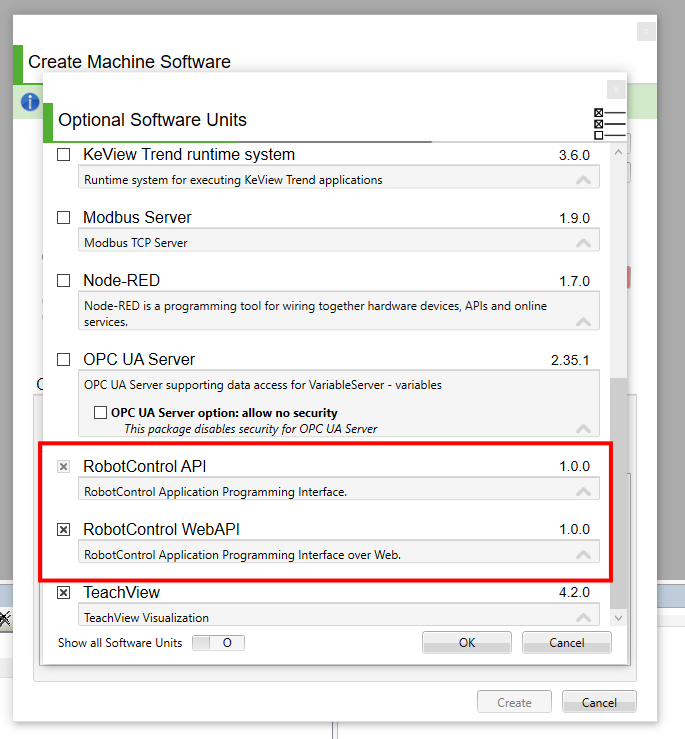Select the OPC UA Server checkbox

[63, 360]
